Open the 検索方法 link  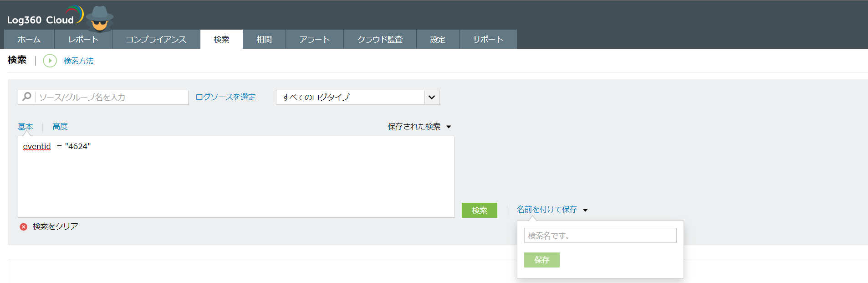coord(78,61)
